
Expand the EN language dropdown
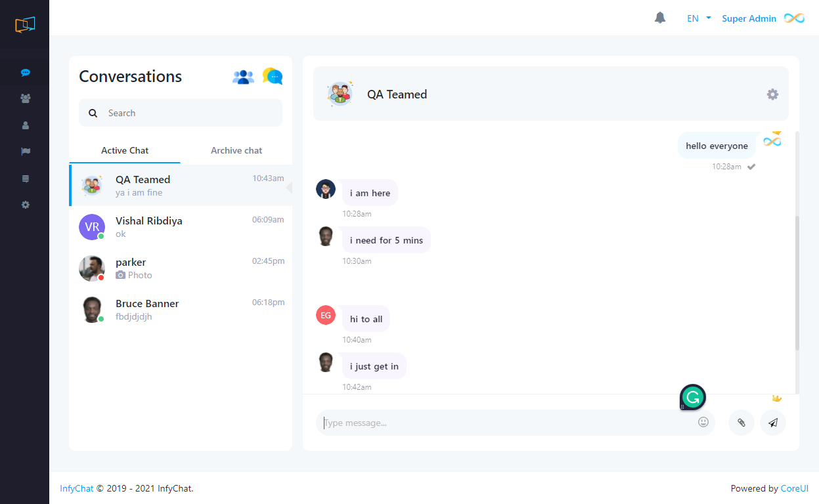699,18
